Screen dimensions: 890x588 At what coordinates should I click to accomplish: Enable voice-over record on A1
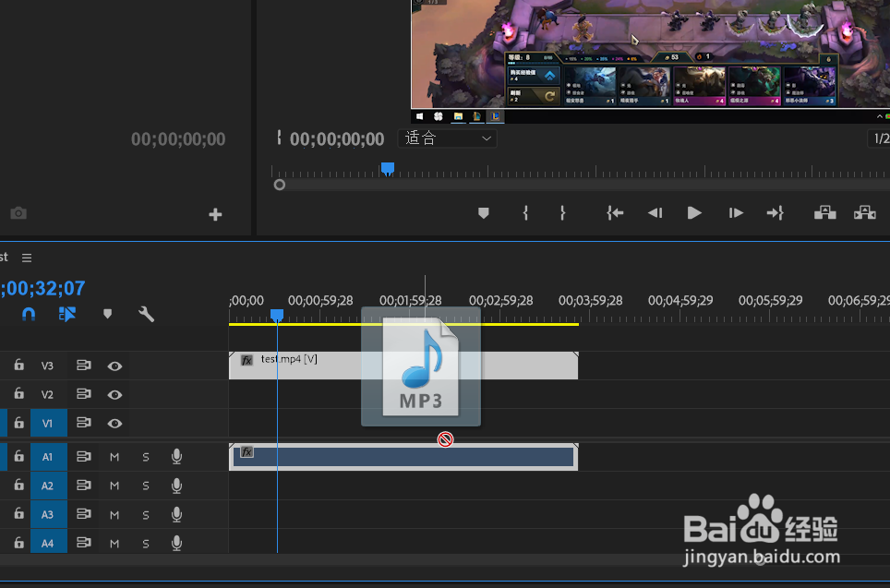click(176, 456)
